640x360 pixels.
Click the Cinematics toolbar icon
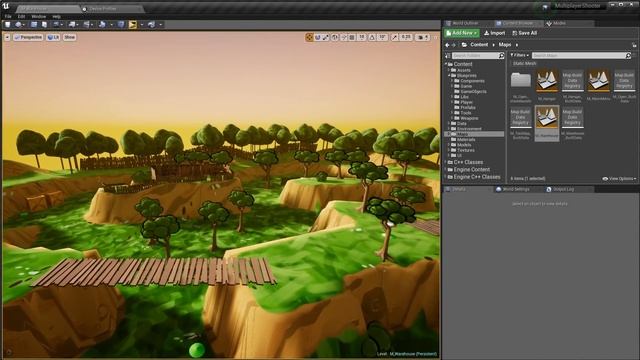click(x=86, y=24)
